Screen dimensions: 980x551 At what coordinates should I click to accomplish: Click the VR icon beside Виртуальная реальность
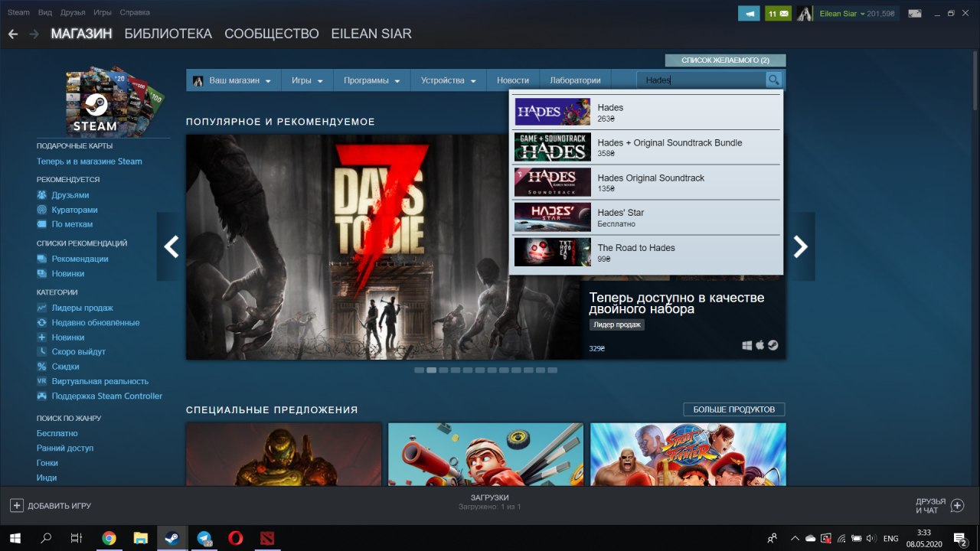click(x=42, y=381)
